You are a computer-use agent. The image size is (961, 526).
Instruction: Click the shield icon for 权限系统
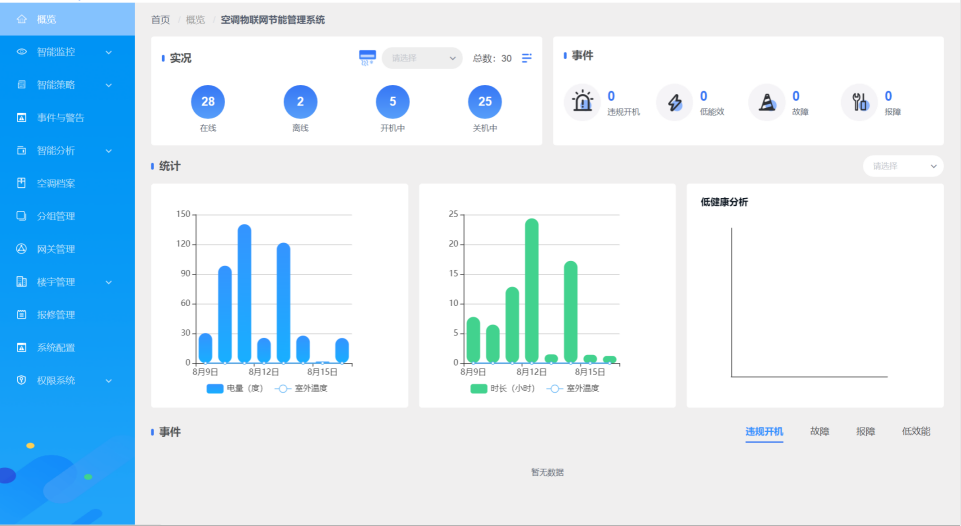pyautogui.click(x=22, y=380)
